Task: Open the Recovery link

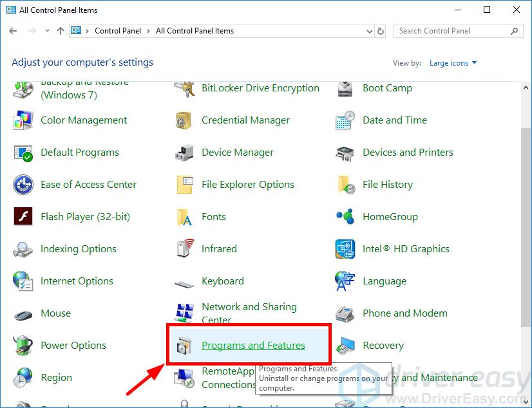Action: click(x=383, y=346)
